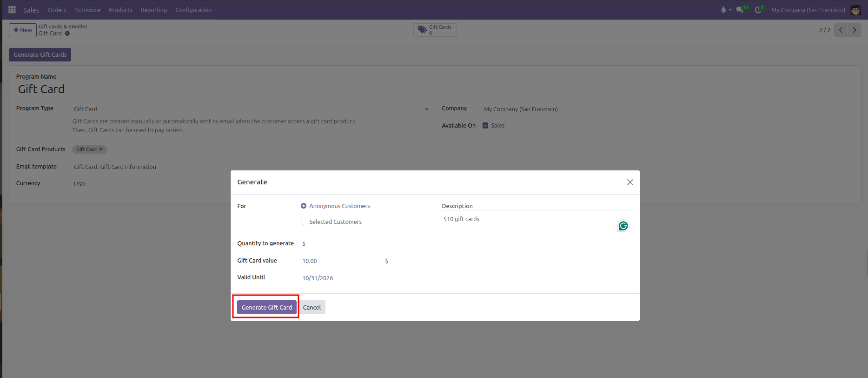Close the Generate dialog with X

click(630, 182)
